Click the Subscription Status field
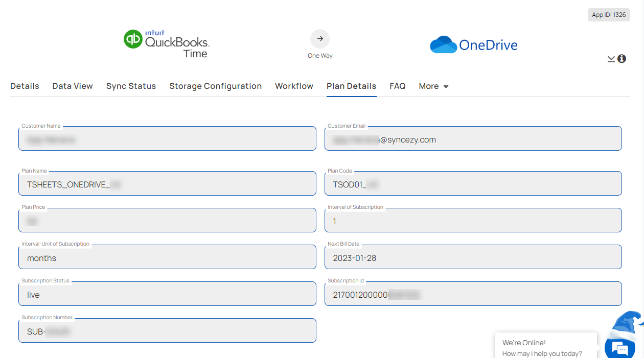Viewport: 644px width, 358px height. [167, 294]
